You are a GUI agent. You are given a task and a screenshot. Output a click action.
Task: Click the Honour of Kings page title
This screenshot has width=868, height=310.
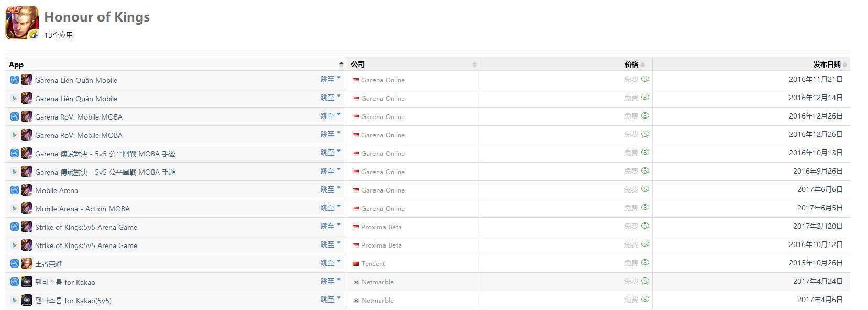click(x=97, y=17)
